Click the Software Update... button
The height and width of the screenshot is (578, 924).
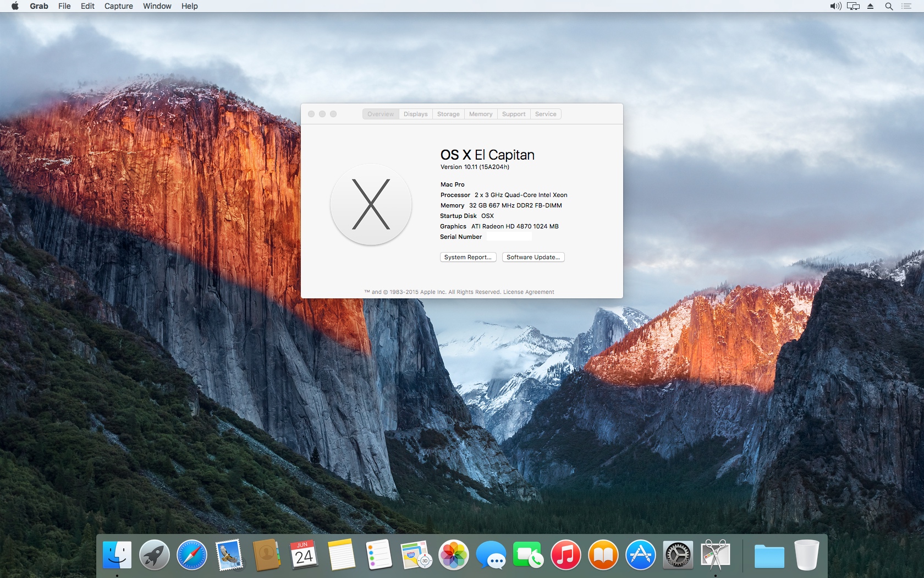(x=533, y=257)
